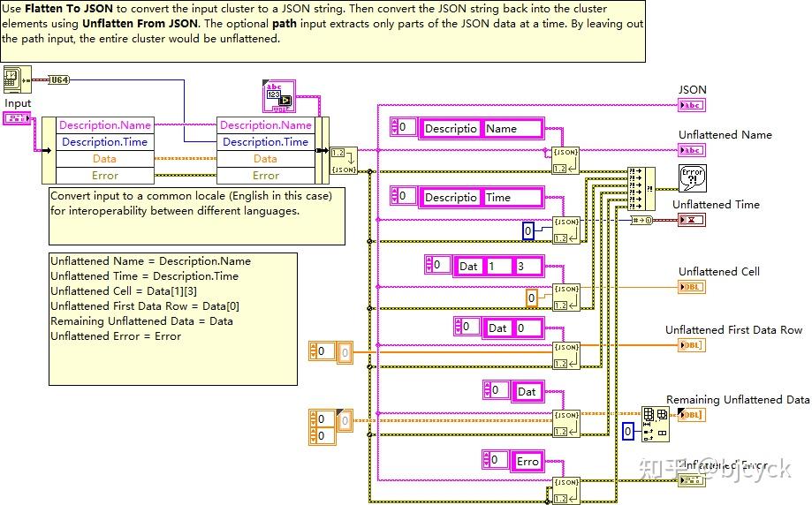Viewport: 812px width, 505px height.
Task: Select Error element in the Unbundle By Name
Action: pyautogui.click(x=104, y=176)
